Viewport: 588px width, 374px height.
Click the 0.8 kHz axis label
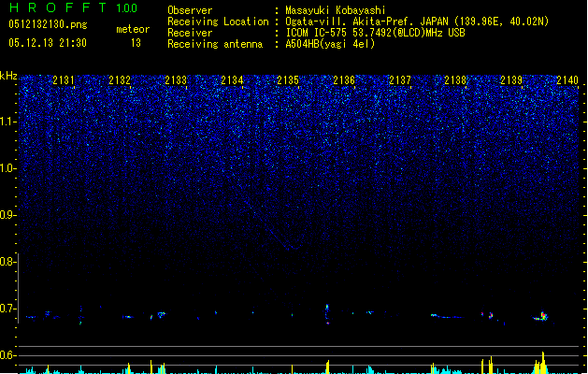coord(7,262)
